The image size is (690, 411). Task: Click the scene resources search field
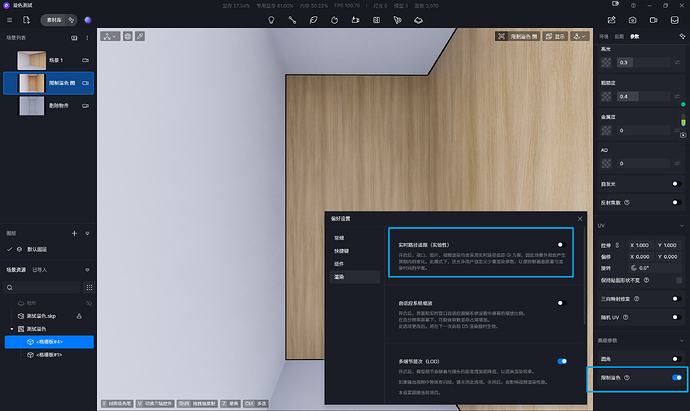click(42, 287)
